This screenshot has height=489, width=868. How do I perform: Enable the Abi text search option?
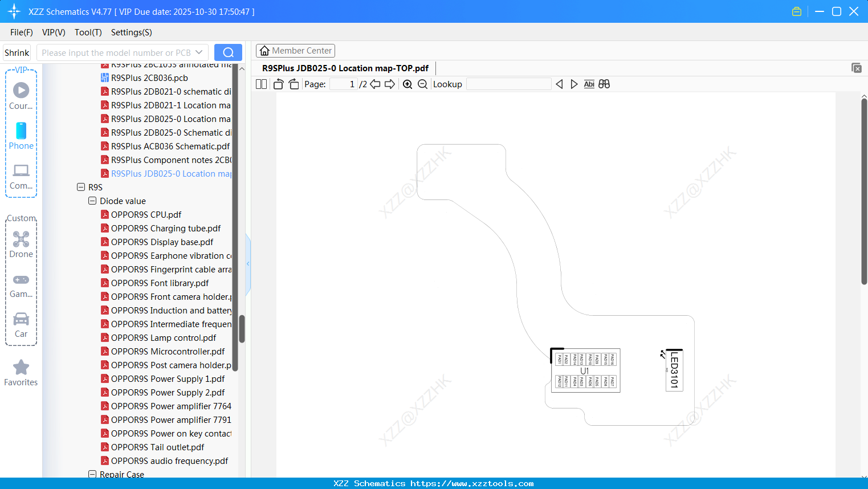[x=589, y=84]
